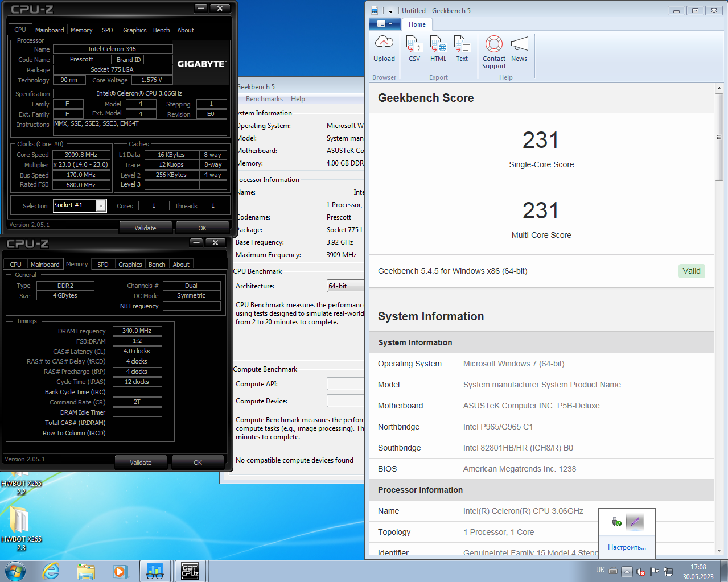Open the Geekbench application menu button

pos(385,24)
